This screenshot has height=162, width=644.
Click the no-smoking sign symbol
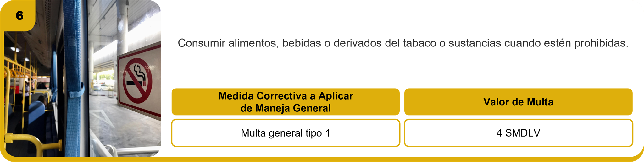click(x=137, y=81)
